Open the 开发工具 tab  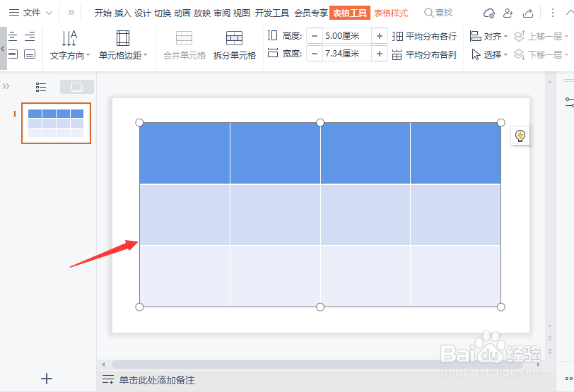(x=272, y=13)
